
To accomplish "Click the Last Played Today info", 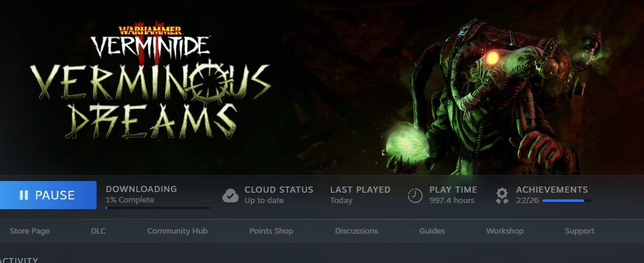I will (360, 194).
